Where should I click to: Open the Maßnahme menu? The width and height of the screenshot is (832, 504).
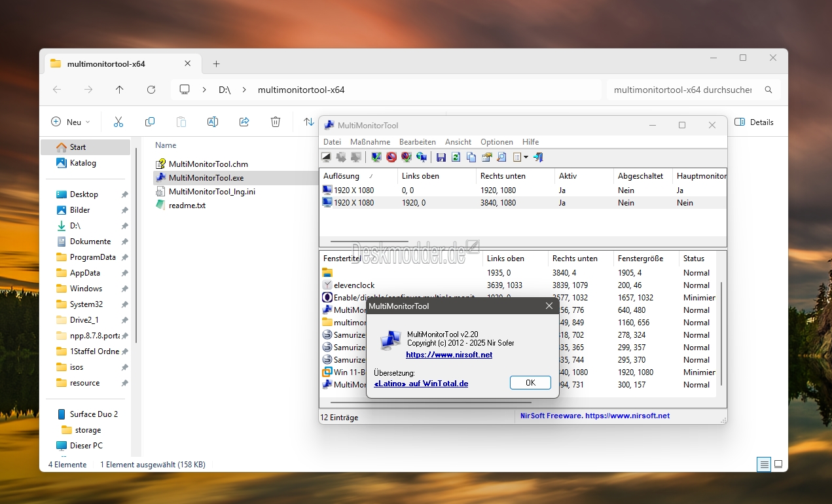click(370, 142)
